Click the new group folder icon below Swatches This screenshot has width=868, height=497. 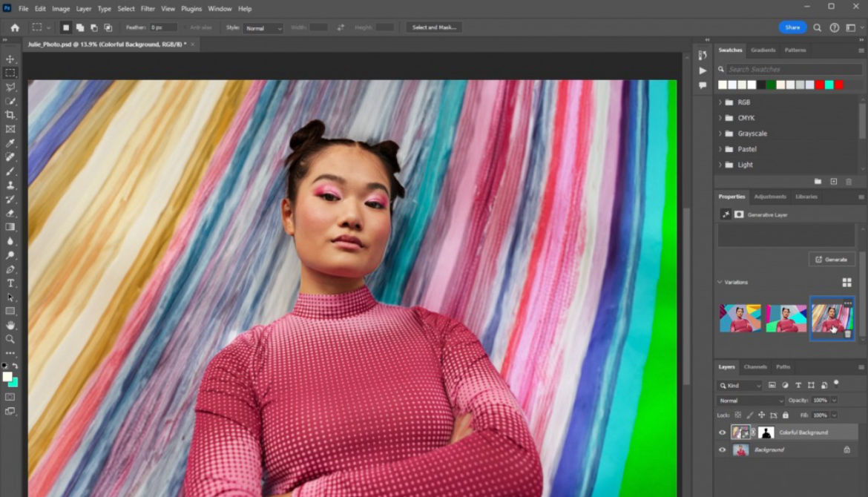(x=818, y=181)
